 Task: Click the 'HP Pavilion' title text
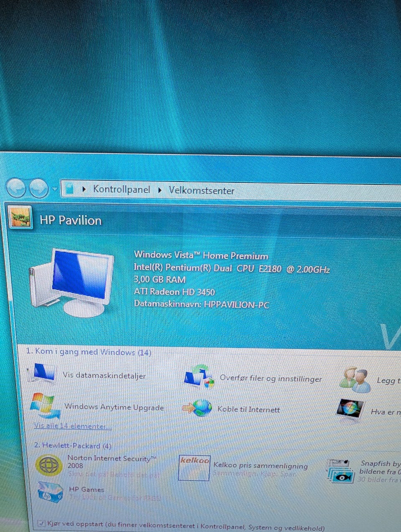tap(71, 220)
